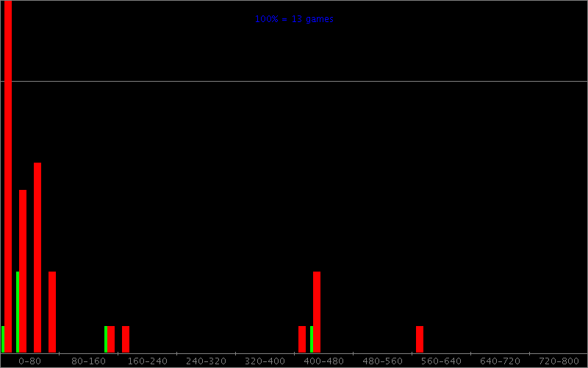Click the 720-800 axis label

[559, 361]
